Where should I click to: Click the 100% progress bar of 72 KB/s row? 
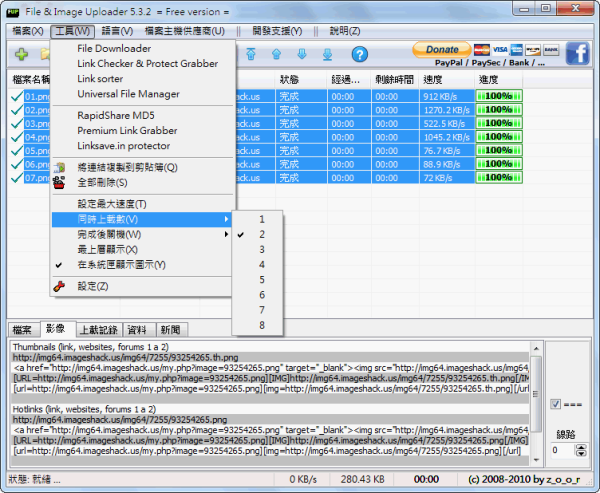click(x=499, y=178)
